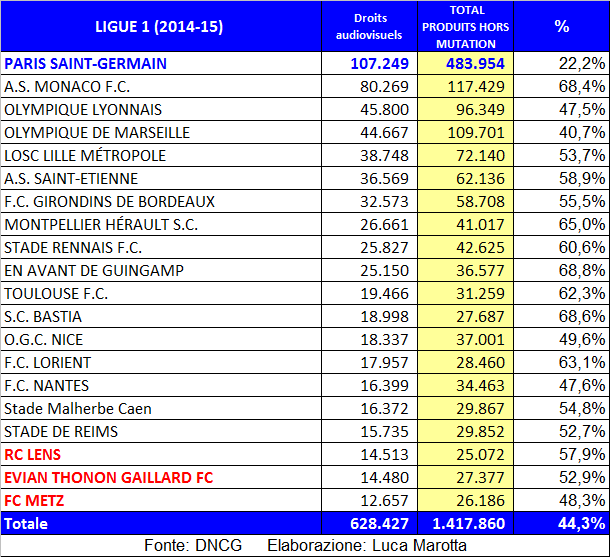
Task: Select the 'PARIS SAINT-GERMAIN' row name
Action: pyautogui.click(x=85, y=63)
